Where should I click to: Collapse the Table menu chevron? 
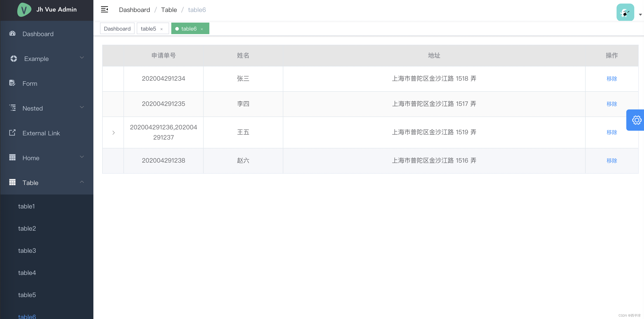click(82, 182)
